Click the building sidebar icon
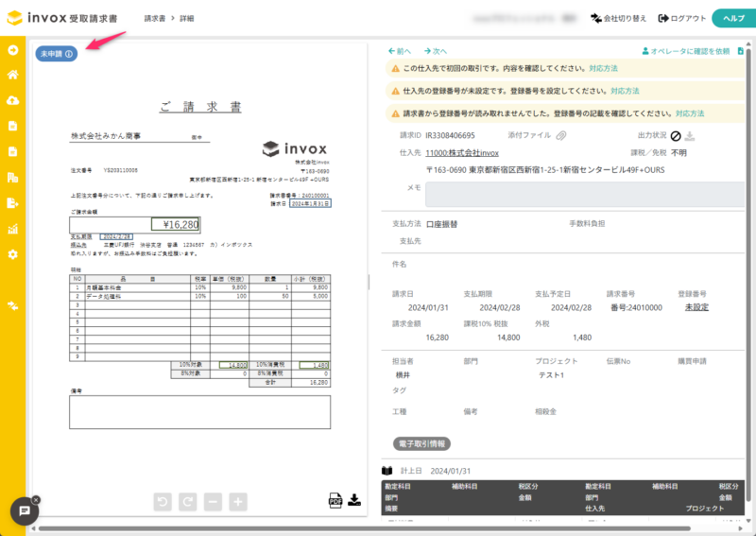Screen dimensions: 756x536 pos(13,178)
